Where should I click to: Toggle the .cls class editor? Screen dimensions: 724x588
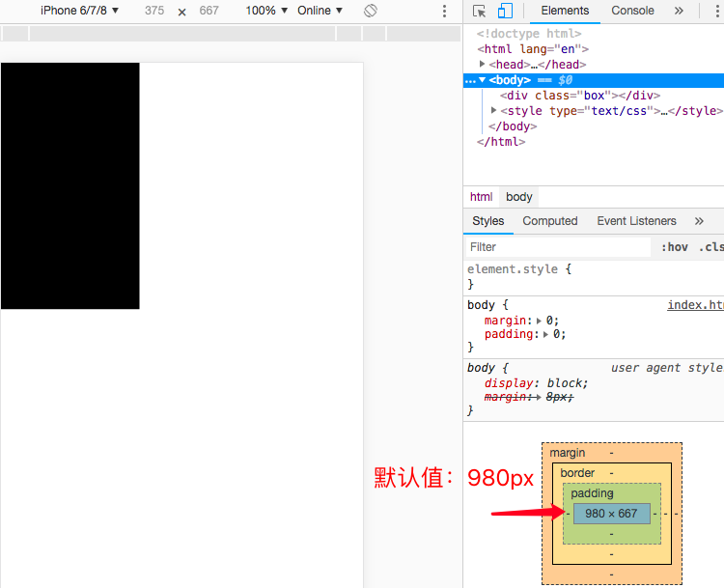click(710, 247)
